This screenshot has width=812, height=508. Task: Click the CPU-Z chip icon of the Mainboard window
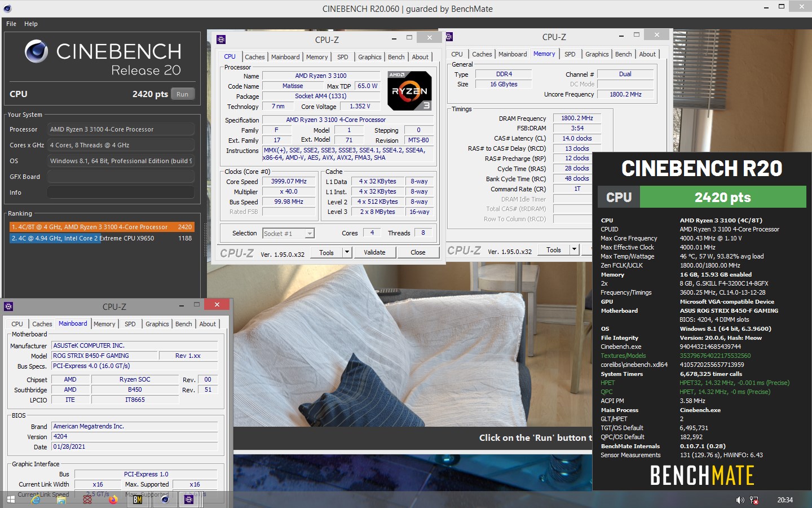(x=8, y=306)
